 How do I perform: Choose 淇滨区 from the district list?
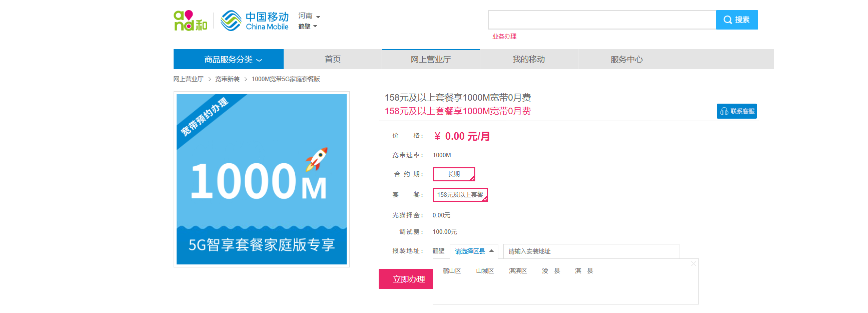click(x=518, y=271)
